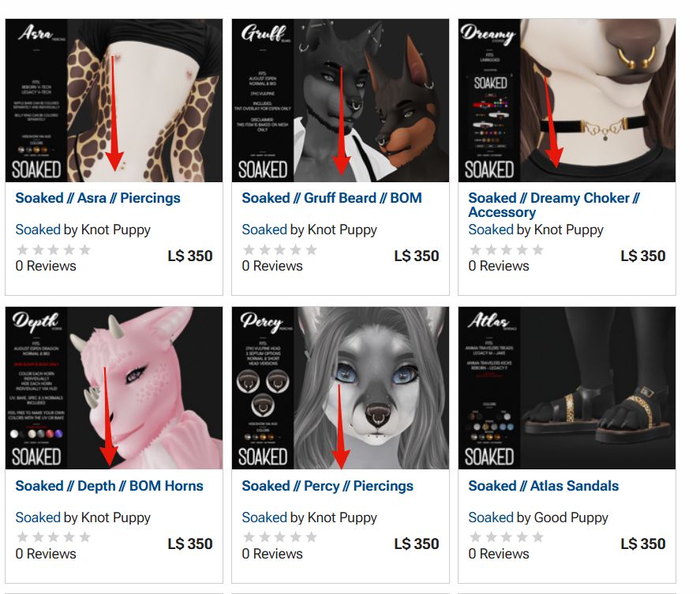Click the Soaked // Asra // Piercings title
The height and width of the screenshot is (594, 700).
click(98, 198)
